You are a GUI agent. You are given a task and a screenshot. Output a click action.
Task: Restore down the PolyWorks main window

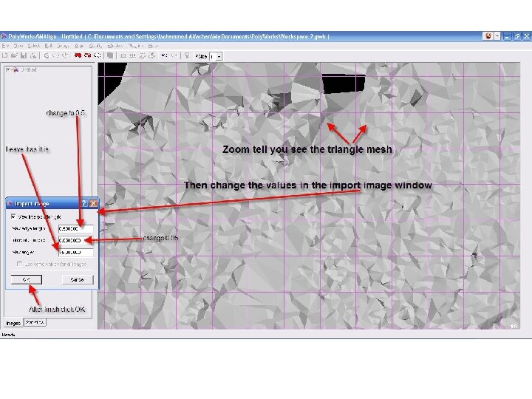pyautogui.click(x=516, y=36)
